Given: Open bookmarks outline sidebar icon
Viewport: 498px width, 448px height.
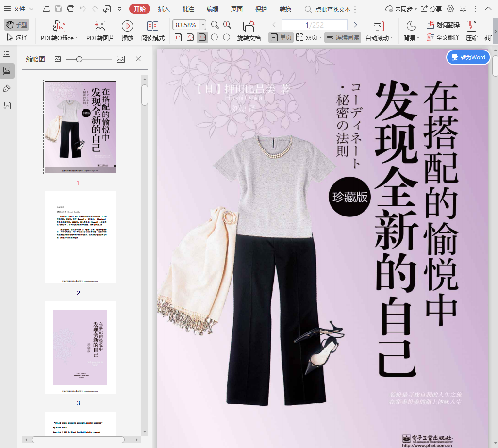Looking at the screenshot, I should [x=7, y=53].
